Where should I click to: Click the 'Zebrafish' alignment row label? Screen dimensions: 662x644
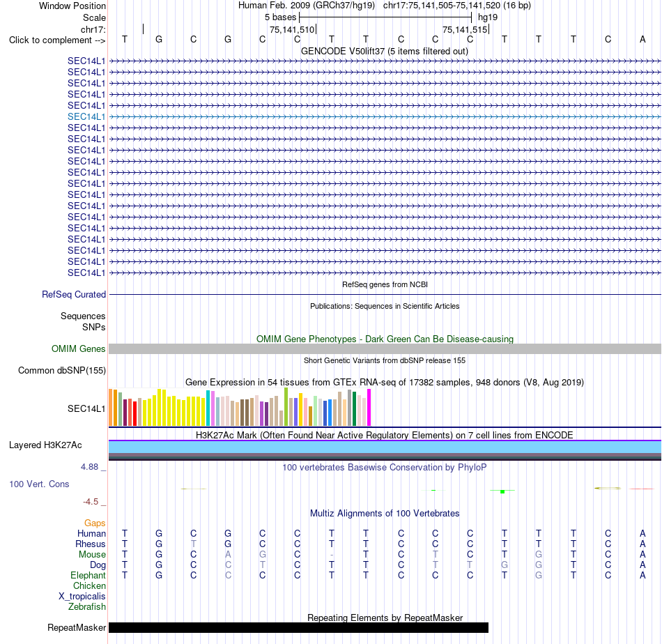click(87, 606)
